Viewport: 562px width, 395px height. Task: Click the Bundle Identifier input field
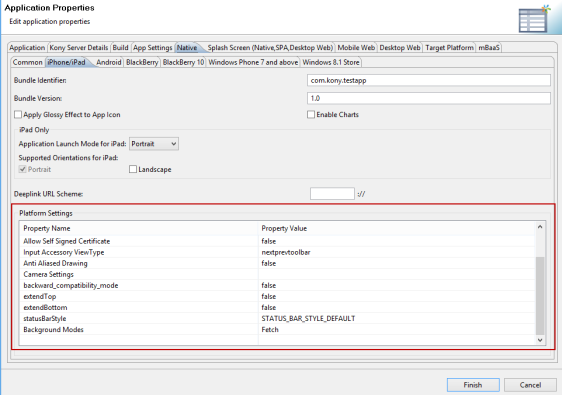(429, 80)
